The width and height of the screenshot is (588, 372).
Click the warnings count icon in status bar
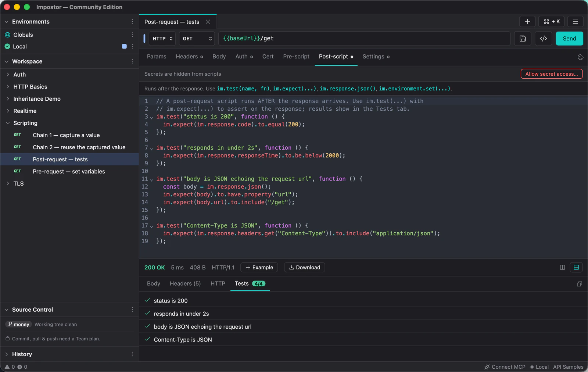coord(7,367)
